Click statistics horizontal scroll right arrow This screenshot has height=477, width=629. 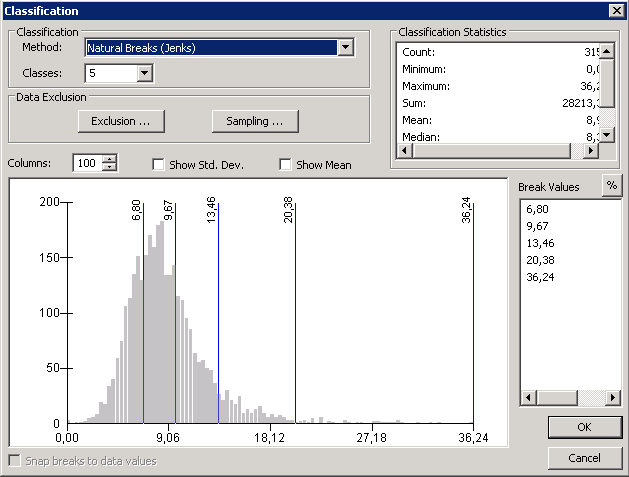(x=591, y=151)
